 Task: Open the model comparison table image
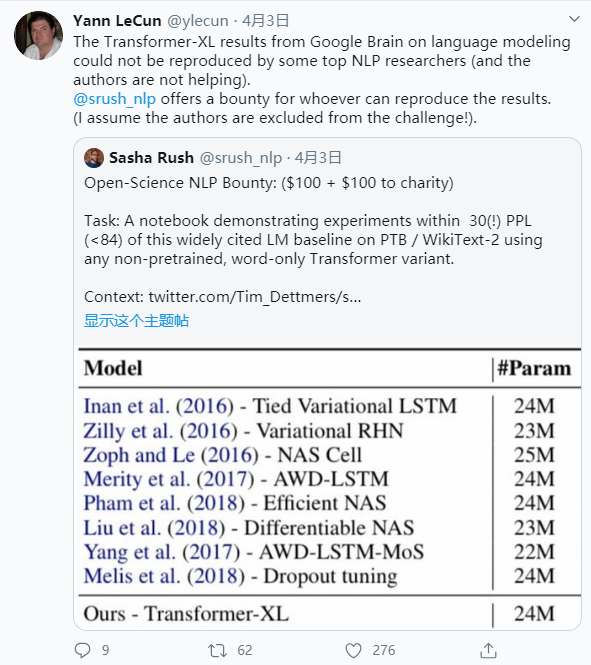328,488
